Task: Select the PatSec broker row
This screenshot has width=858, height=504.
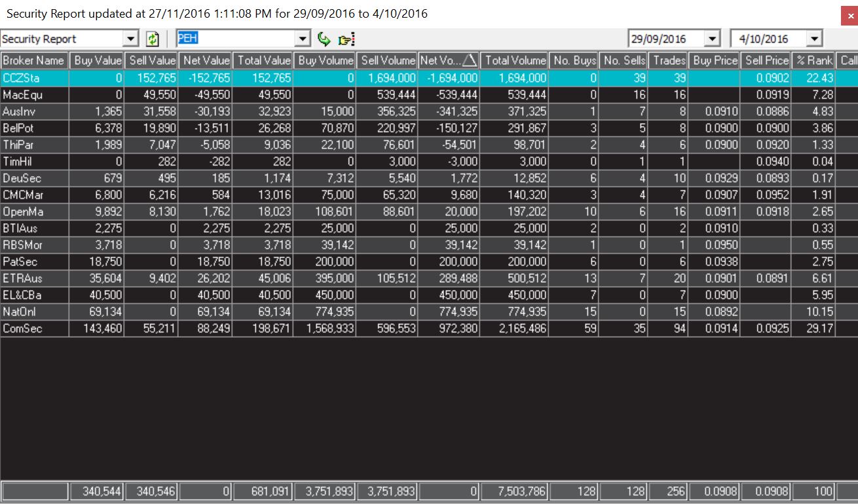Action: [429, 261]
